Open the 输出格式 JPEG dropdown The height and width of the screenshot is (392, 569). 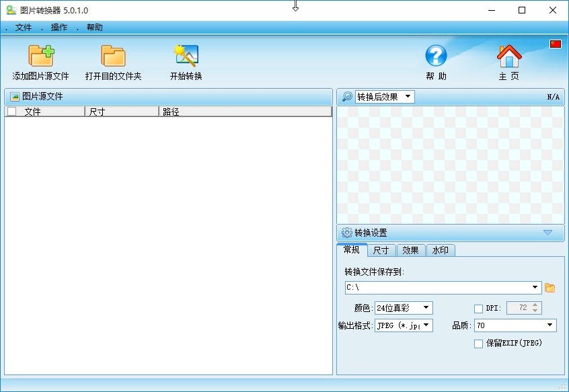click(x=426, y=325)
